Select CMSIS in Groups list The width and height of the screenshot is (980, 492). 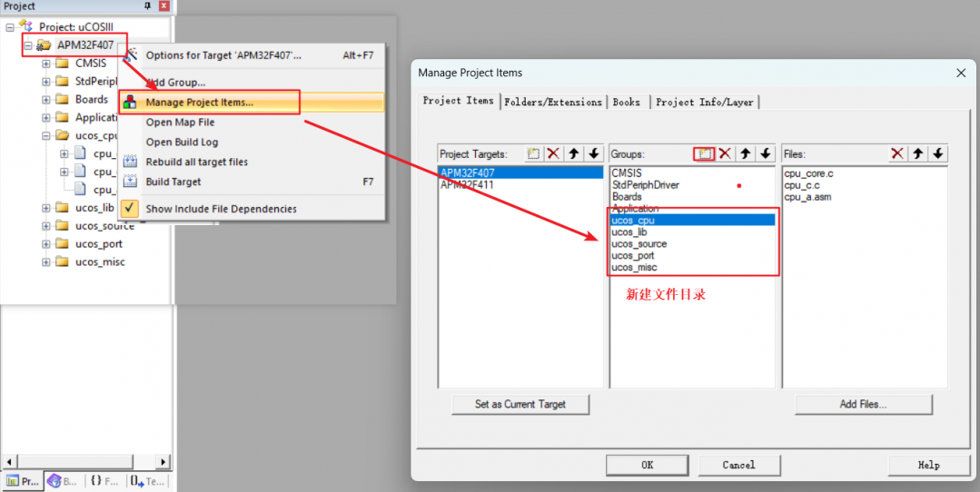click(692, 173)
